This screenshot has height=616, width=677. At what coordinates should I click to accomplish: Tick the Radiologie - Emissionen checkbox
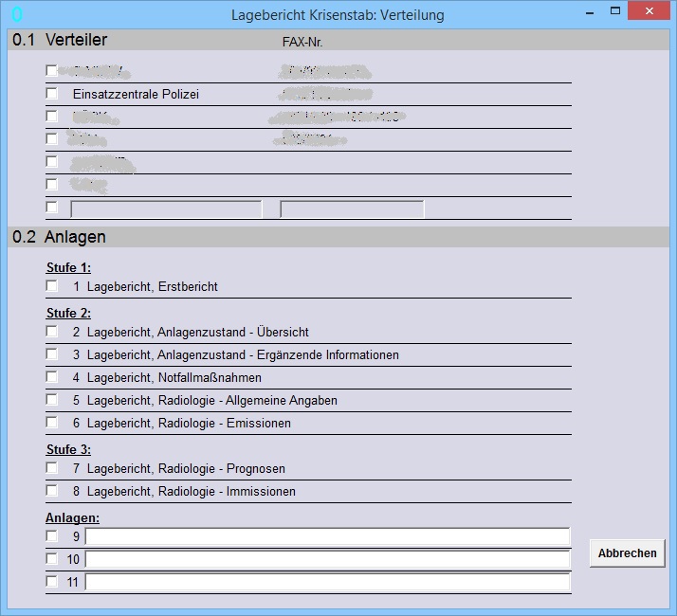coord(52,422)
